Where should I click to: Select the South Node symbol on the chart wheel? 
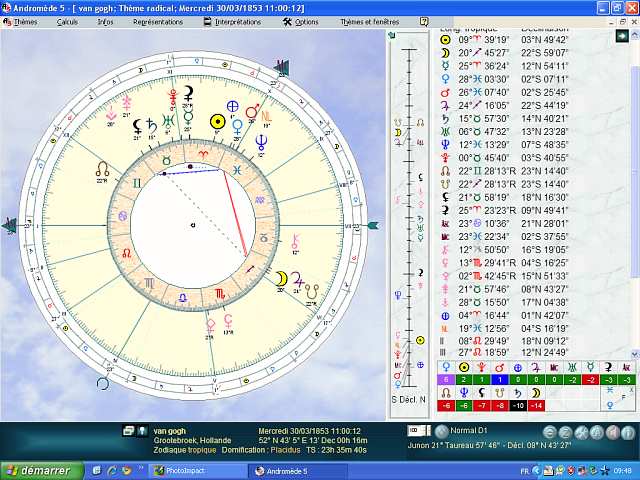311,291
